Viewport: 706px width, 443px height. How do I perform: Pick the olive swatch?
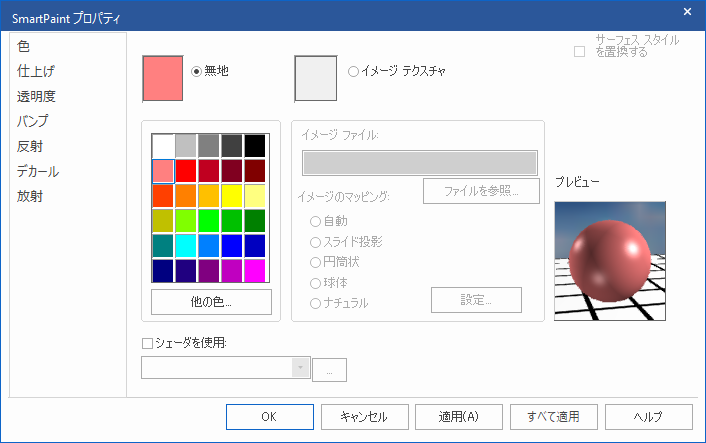163,221
